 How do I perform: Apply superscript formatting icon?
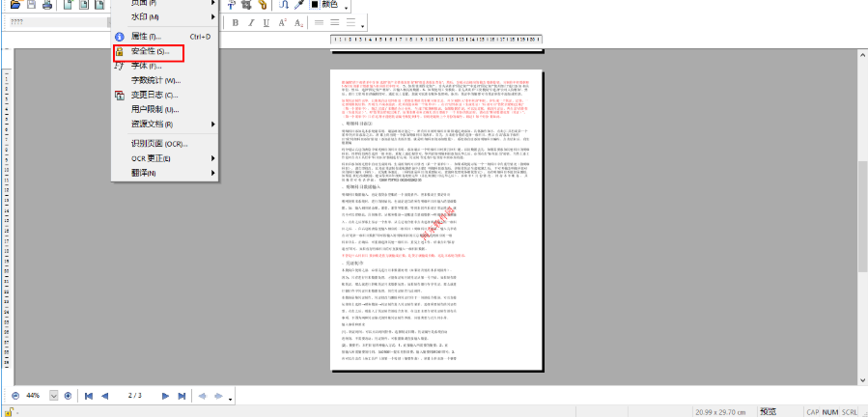pyautogui.click(x=282, y=23)
